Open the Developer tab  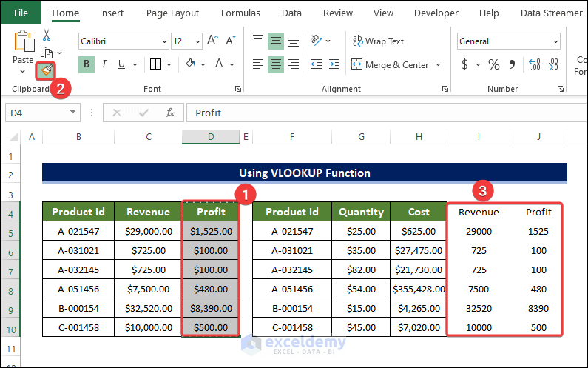coord(436,13)
